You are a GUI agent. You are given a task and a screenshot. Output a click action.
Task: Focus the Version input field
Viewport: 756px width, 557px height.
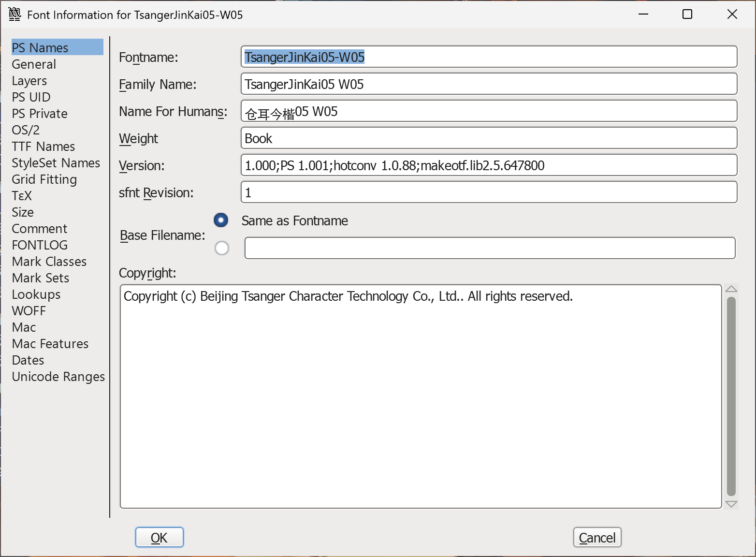pyautogui.click(x=489, y=165)
